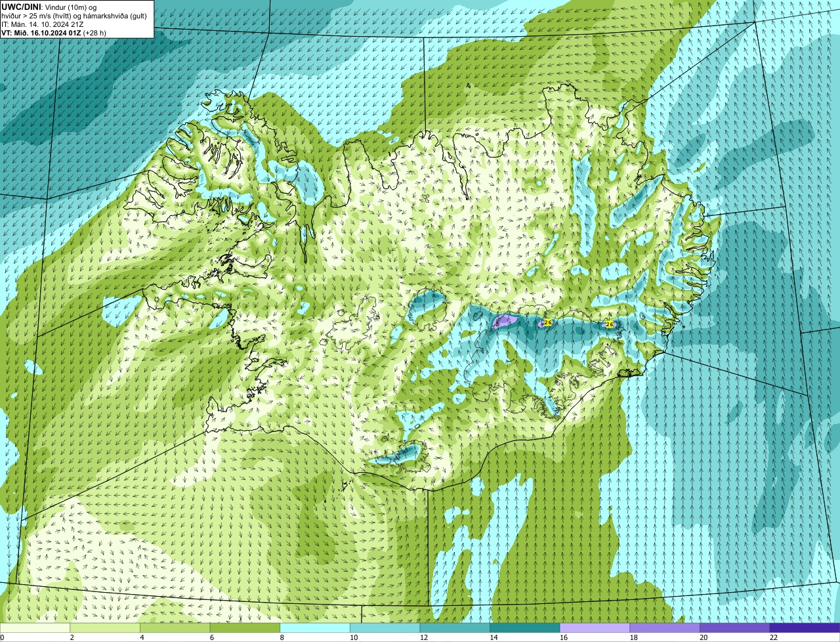The height and width of the screenshot is (642, 840).
Task: Click the legend scale label "14"
Action: pyautogui.click(x=493, y=637)
